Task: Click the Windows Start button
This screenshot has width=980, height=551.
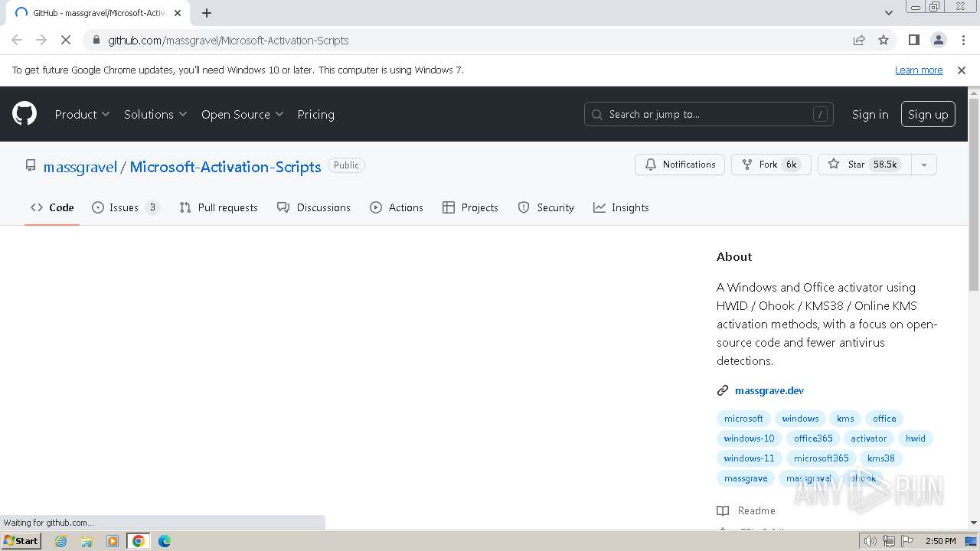Action: 21,541
